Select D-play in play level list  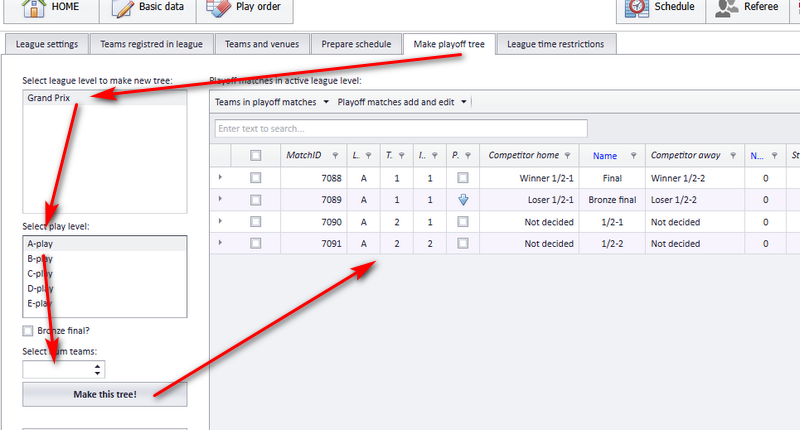tap(105, 288)
